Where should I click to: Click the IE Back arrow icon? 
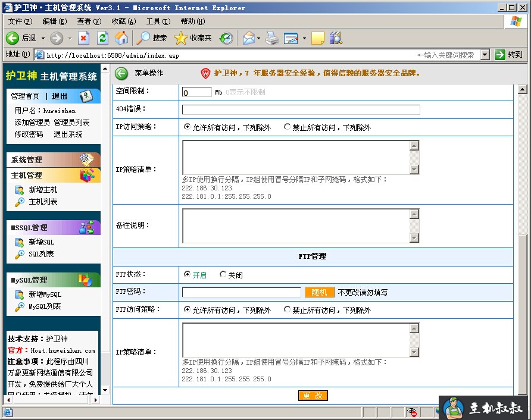pyautogui.click(x=13, y=38)
